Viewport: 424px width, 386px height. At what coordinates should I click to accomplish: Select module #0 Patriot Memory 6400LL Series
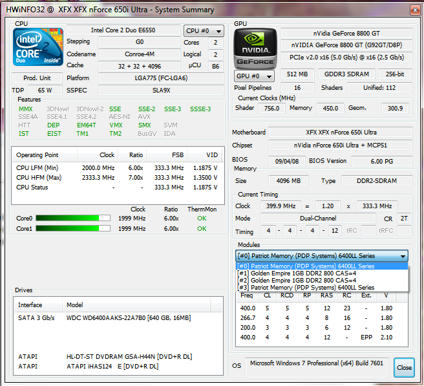pyautogui.click(x=322, y=266)
